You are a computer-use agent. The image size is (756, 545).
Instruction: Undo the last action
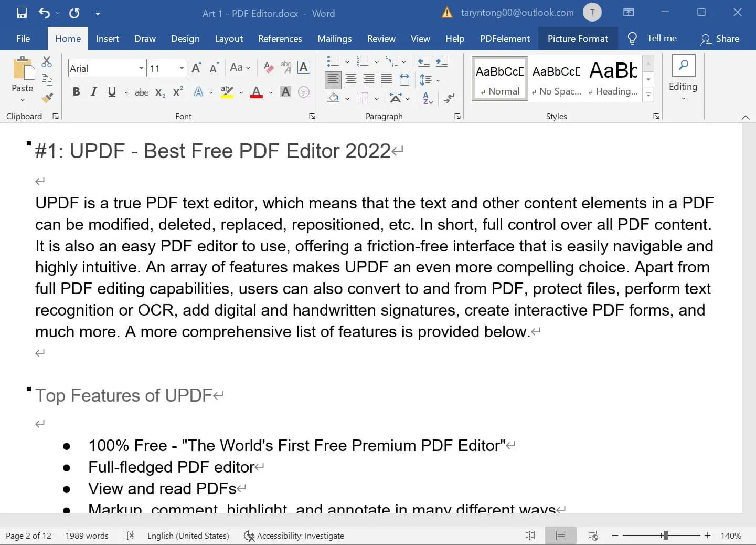(44, 13)
